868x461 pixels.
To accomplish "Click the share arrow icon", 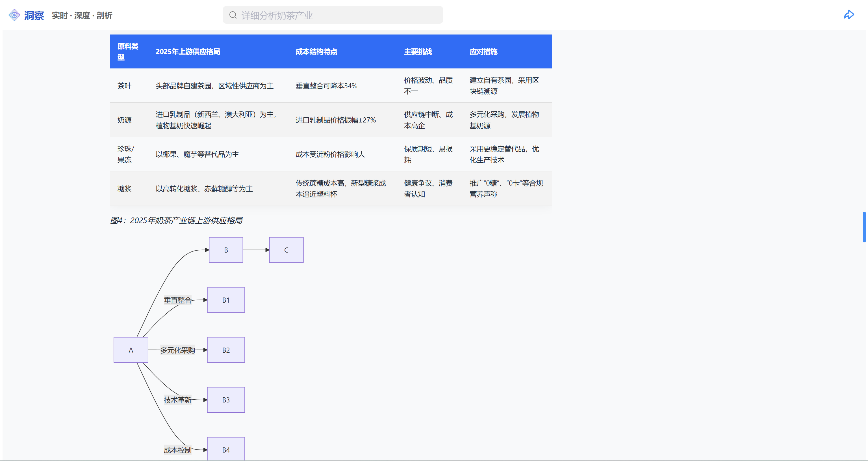I will pos(849,15).
